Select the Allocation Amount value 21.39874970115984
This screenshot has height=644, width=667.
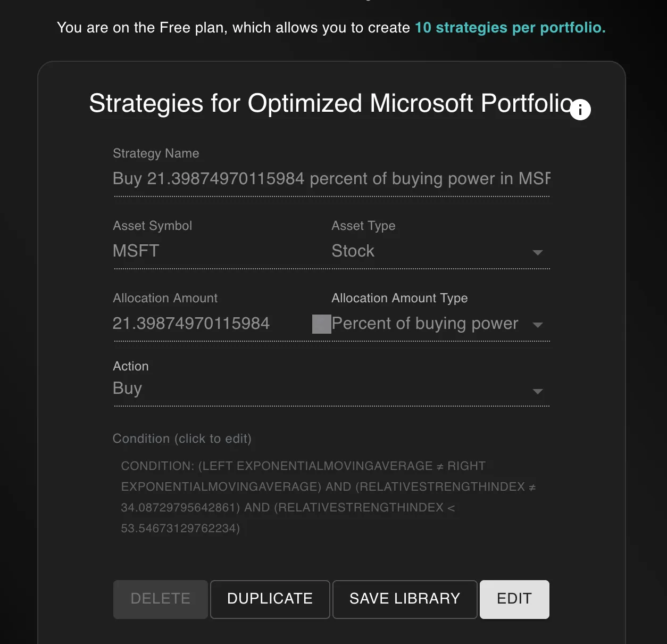191,324
